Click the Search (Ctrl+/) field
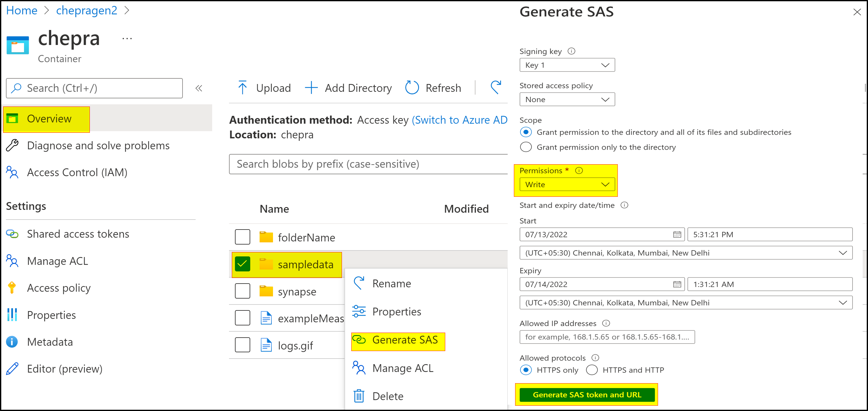868x411 pixels. pyautogui.click(x=94, y=88)
